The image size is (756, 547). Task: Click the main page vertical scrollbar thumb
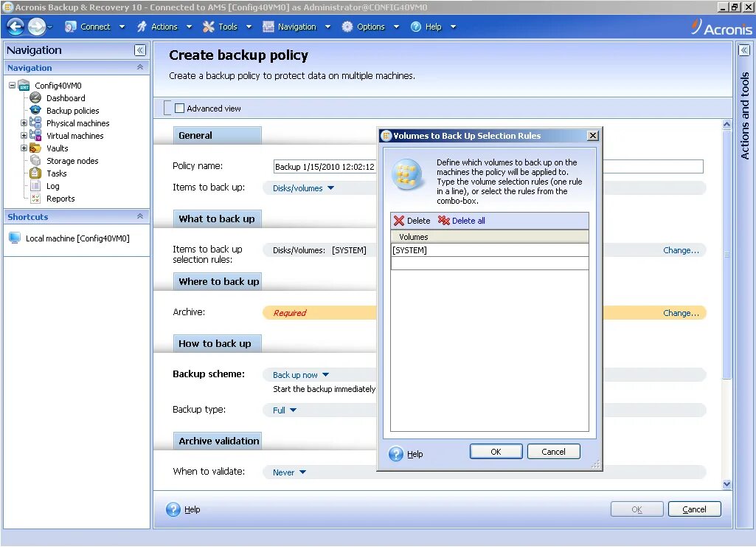coord(726,255)
